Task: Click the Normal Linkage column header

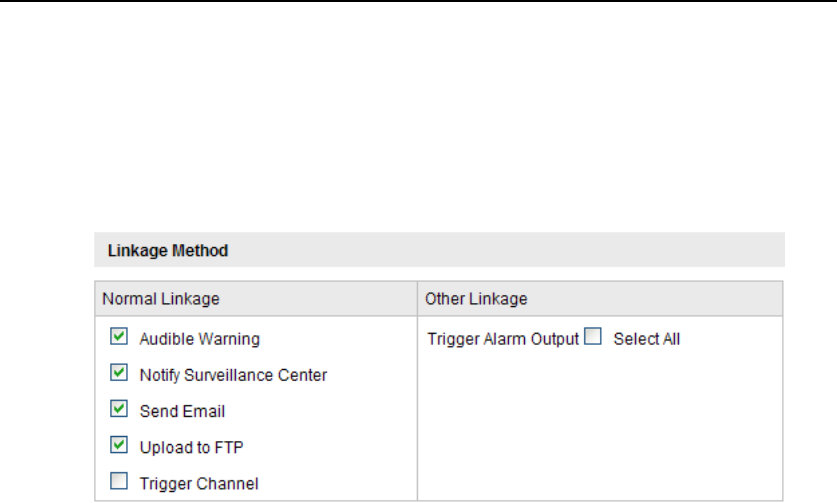Action: click(x=161, y=298)
